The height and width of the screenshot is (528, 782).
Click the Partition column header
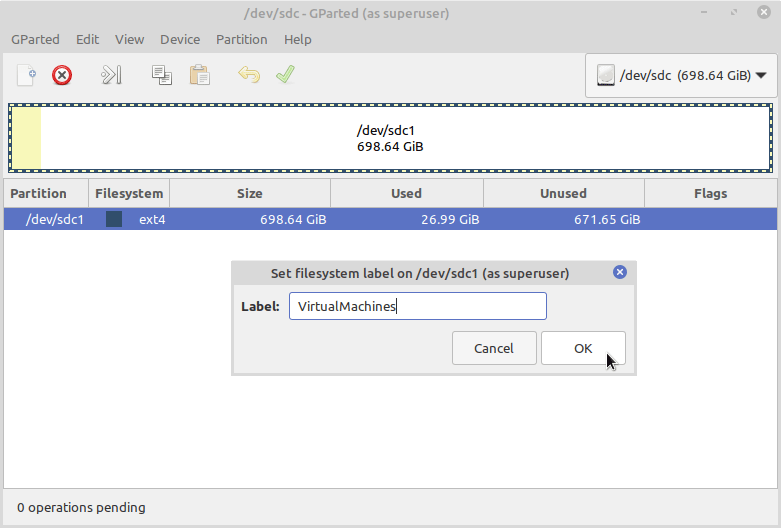pos(46,193)
